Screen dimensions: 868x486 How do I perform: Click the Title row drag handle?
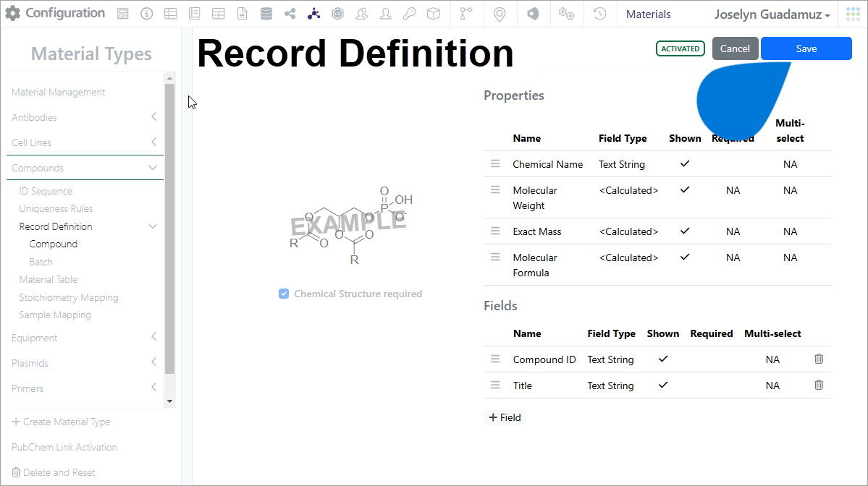(x=495, y=385)
